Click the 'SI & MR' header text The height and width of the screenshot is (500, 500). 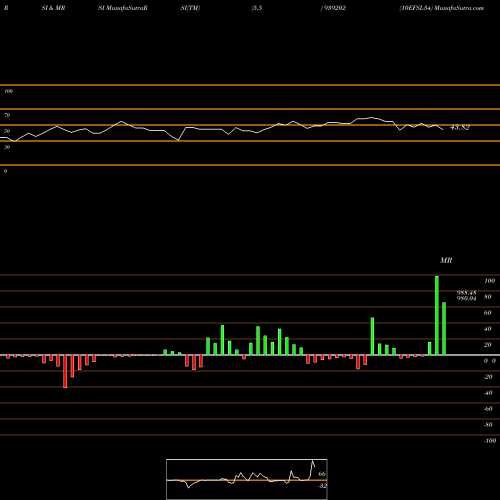53,8
